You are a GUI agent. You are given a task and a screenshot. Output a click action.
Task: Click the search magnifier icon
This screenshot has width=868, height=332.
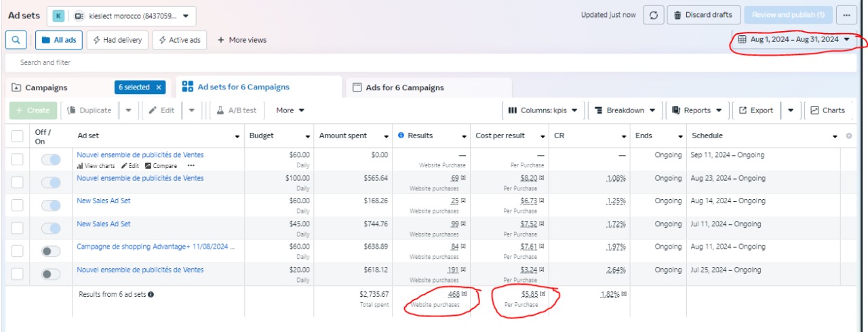15,40
